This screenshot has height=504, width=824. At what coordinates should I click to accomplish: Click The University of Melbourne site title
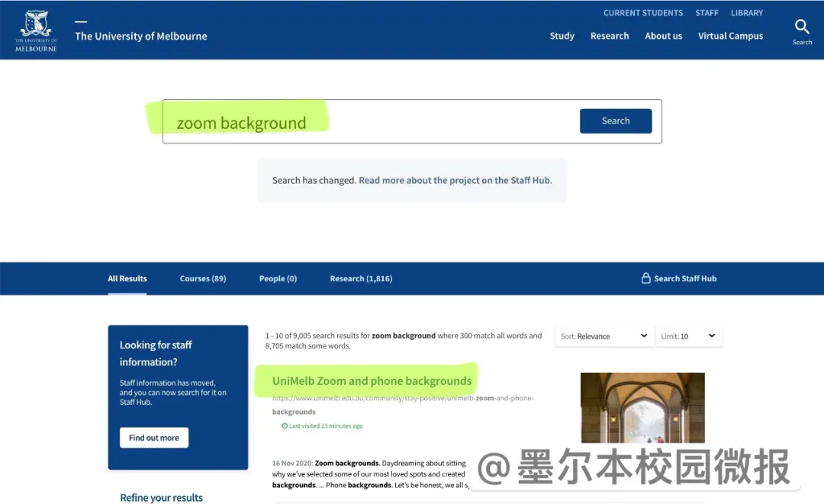[141, 36]
